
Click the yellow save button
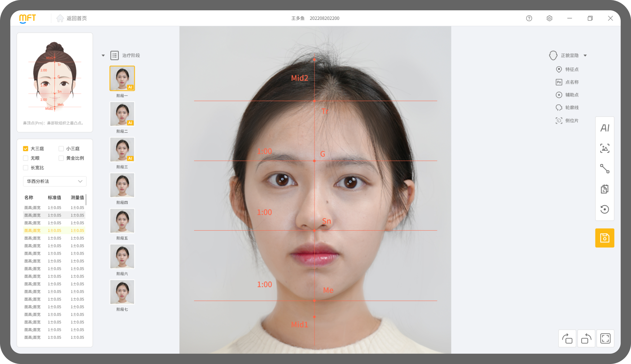604,238
